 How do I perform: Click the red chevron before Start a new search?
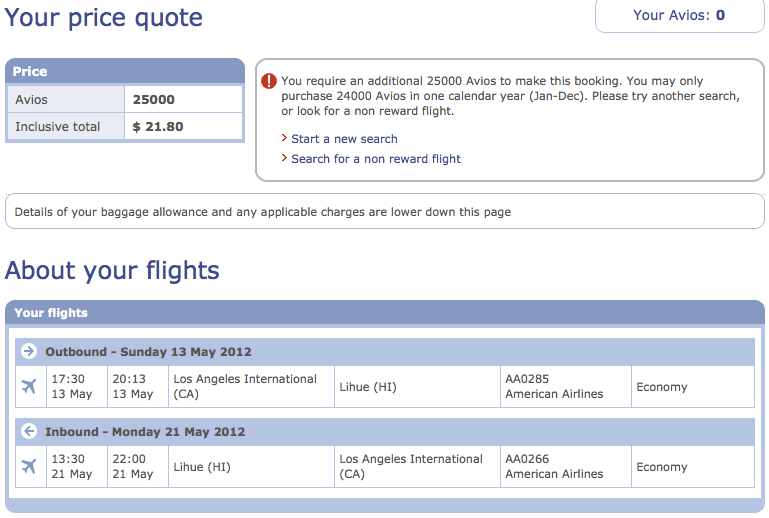[284, 138]
